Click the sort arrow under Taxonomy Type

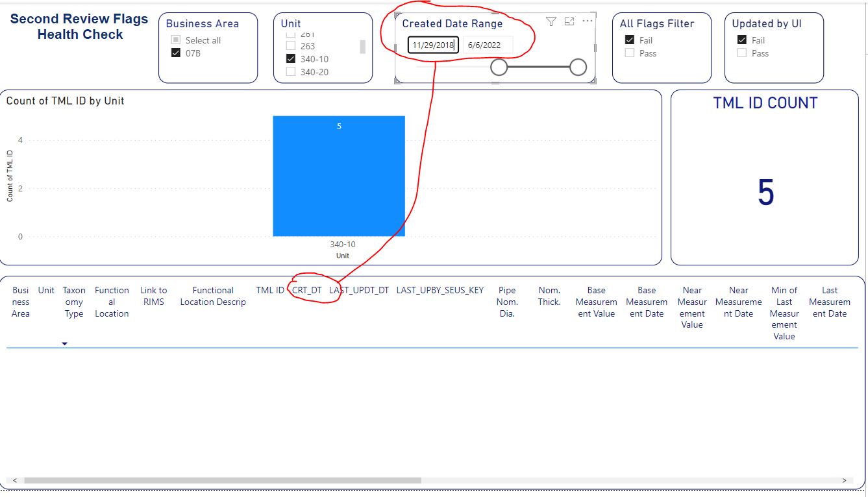[x=65, y=344]
